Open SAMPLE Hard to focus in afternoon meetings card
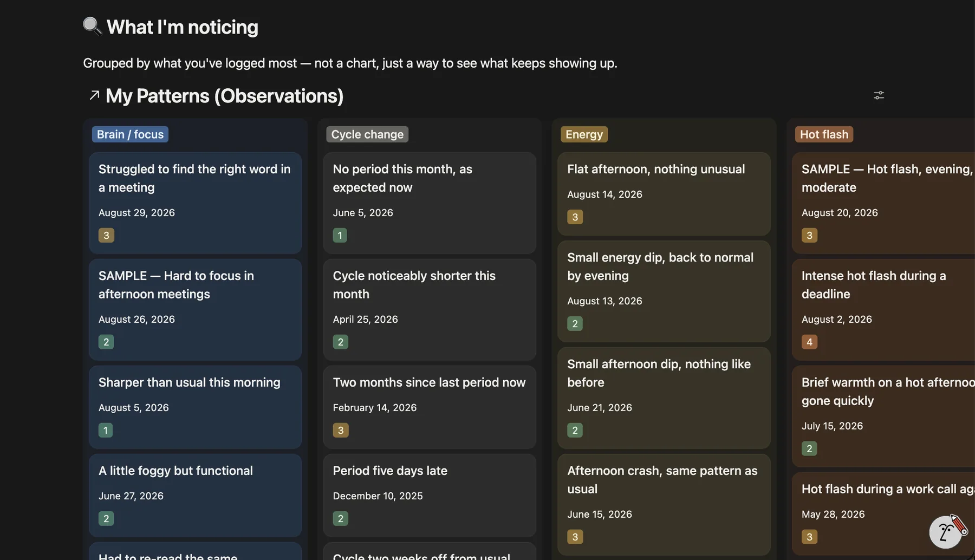 pos(195,310)
